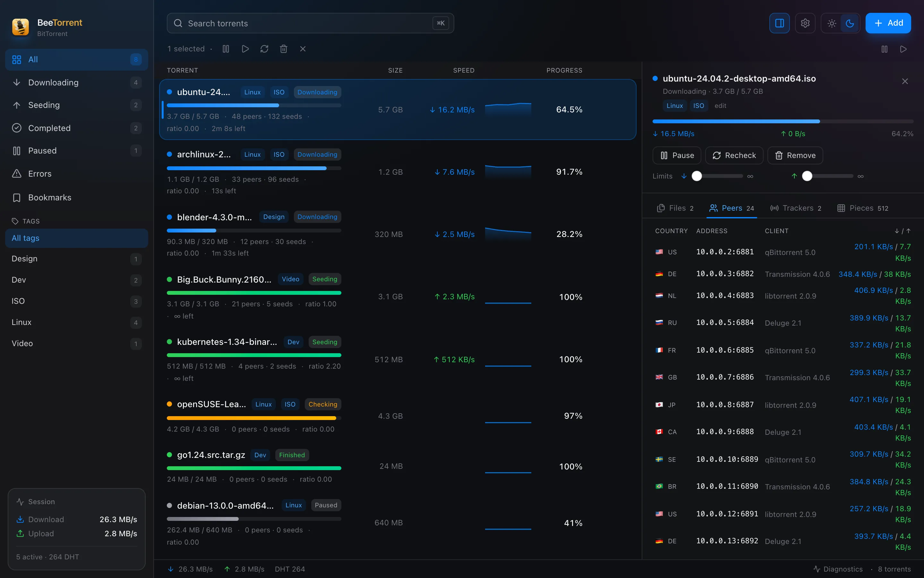Screen dimensions: 924x578
Task: Add a new torrent
Action: click(888, 23)
